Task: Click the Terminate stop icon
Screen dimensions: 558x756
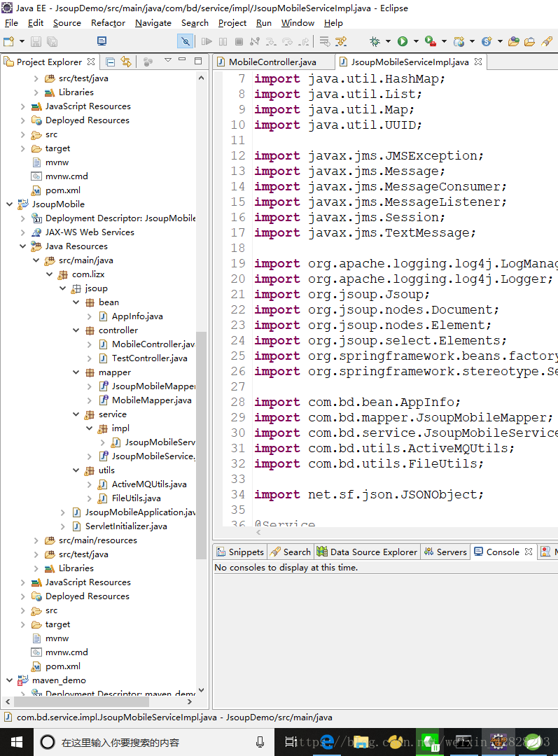Action: (x=239, y=41)
